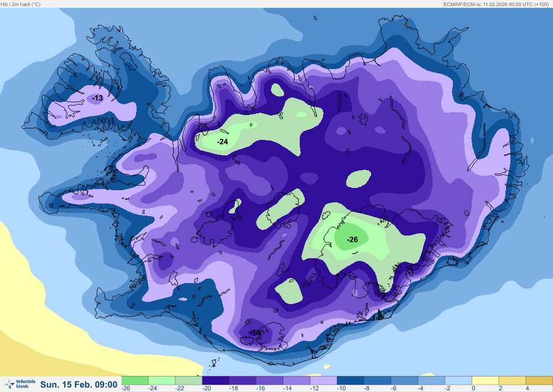
Task: Select the palest blue -2 to 0 legend swatch
Action: [458, 380]
